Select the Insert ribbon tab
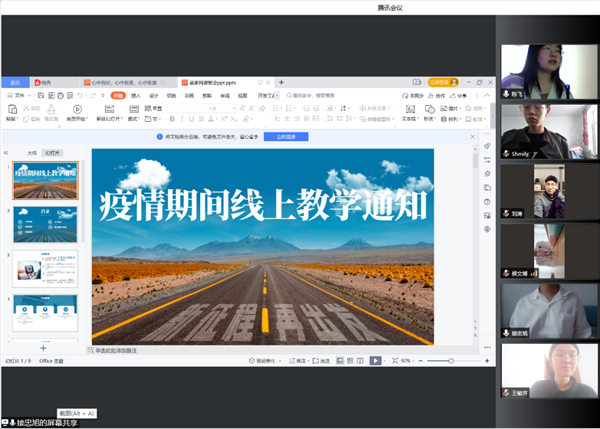The width and height of the screenshot is (600, 429). [136, 95]
